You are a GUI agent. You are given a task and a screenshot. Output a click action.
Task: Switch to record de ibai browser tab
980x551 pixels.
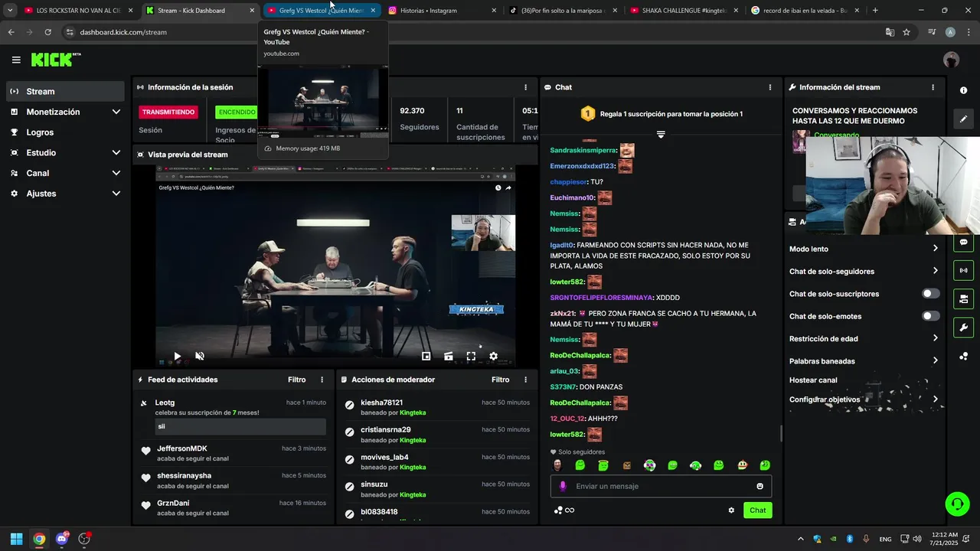click(804, 11)
